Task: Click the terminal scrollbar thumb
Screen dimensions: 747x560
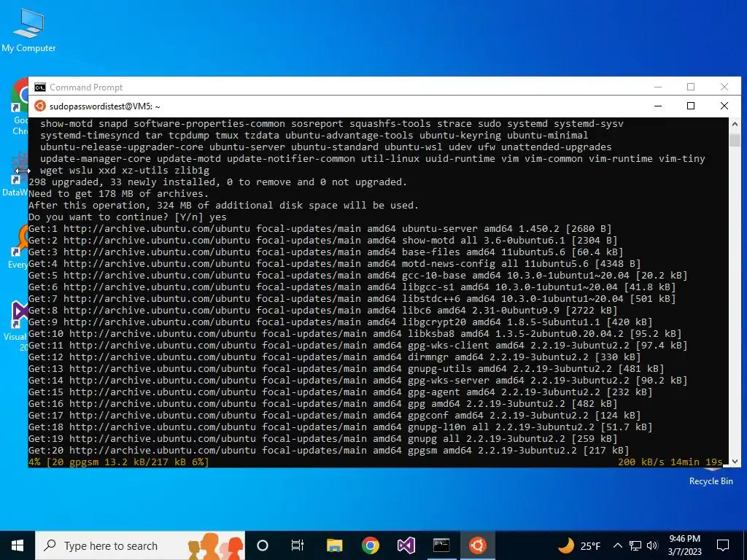Action: 735,140
